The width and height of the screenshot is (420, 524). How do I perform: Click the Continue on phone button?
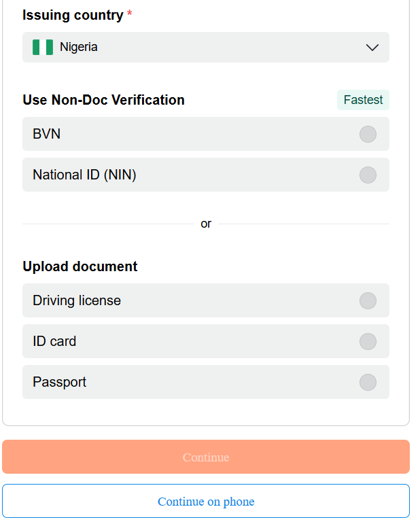[x=206, y=502]
